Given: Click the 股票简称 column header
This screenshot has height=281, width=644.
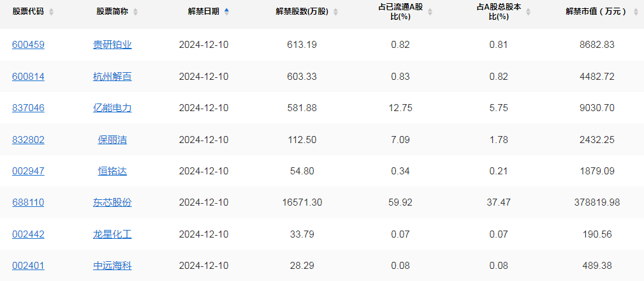Looking at the screenshot, I should click(x=112, y=12).
